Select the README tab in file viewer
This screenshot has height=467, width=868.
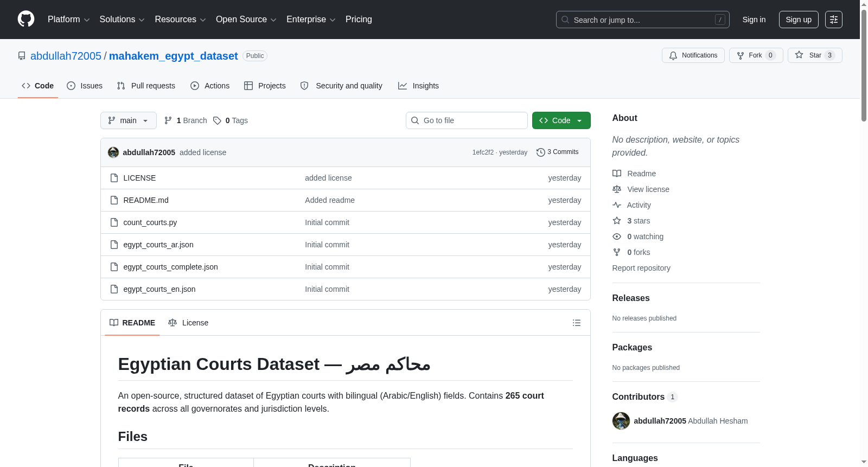(x=132, y=323)
